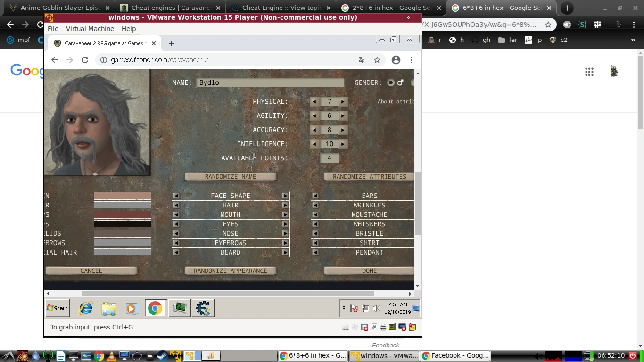The image size is (644, 362).
Task: Bookmark the game page with star icon
Action: [x=377, y=60]
